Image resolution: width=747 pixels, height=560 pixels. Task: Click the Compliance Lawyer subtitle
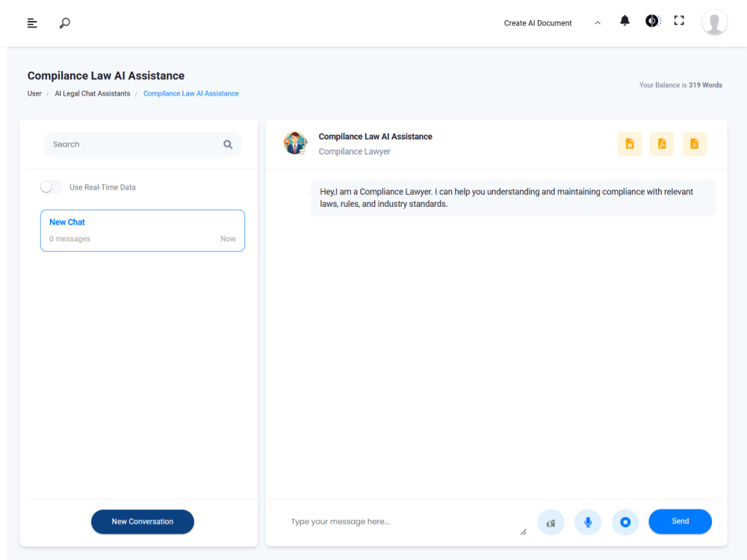(354, 152)
